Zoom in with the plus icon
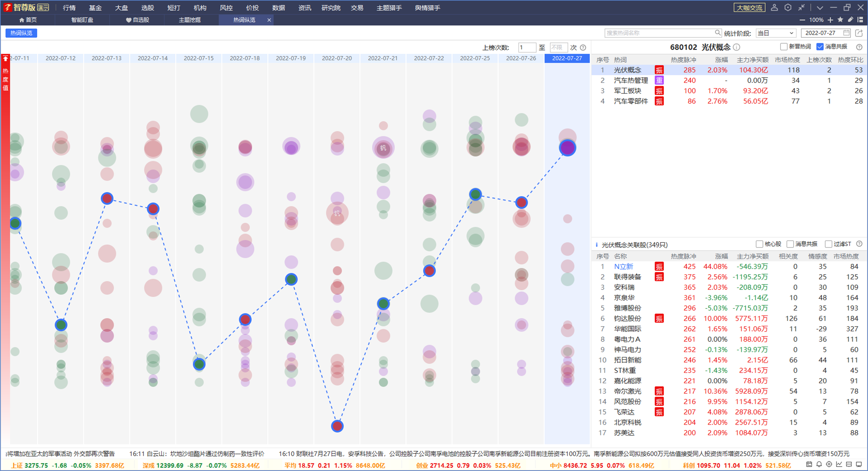The width and height of the screenshot is (868, 471). pos(830,20)
